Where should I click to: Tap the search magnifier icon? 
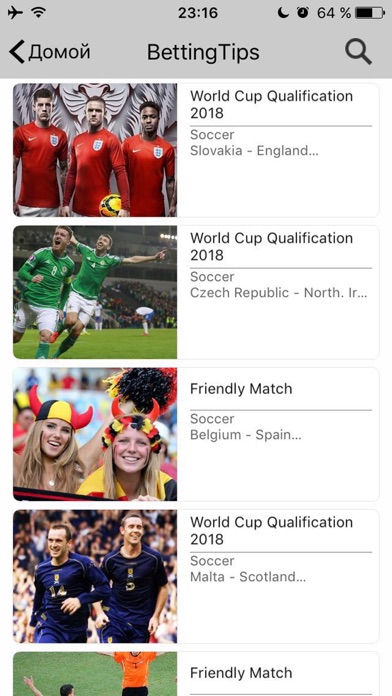click(x=358, y=52)
